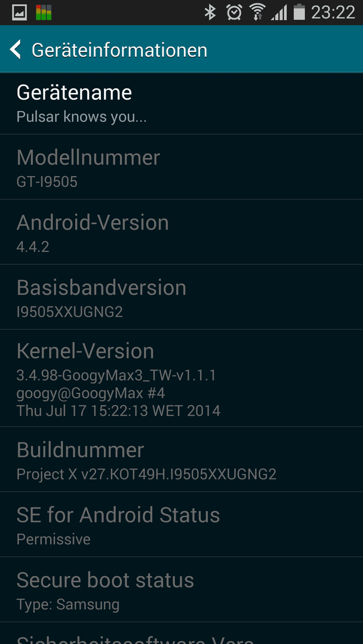Tap the Wi-Fi signal status icon

click(258, 13)
